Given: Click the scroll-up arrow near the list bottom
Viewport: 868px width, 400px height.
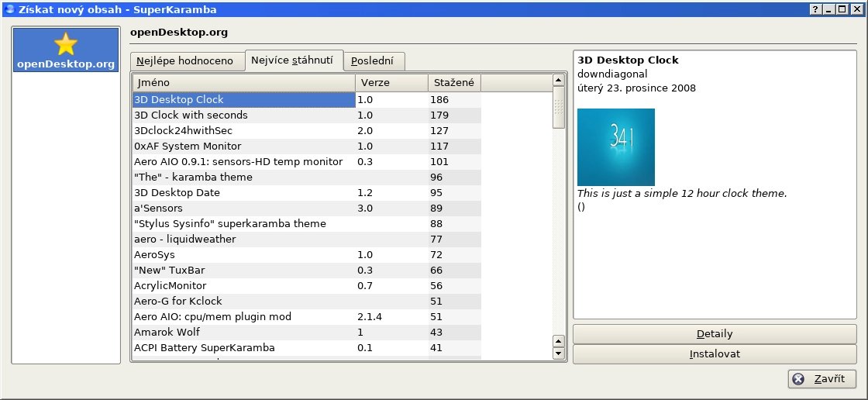Looking at the screenshot, I should point(559,341).
